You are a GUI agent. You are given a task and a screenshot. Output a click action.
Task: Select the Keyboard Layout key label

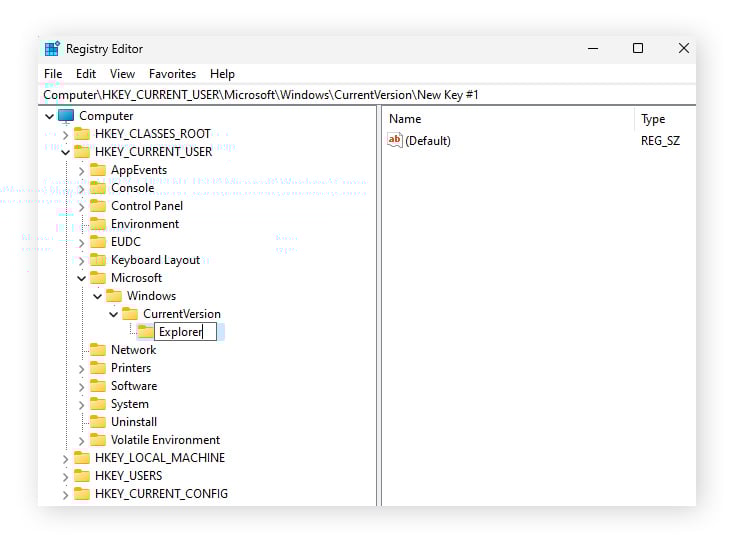[155, 260]
